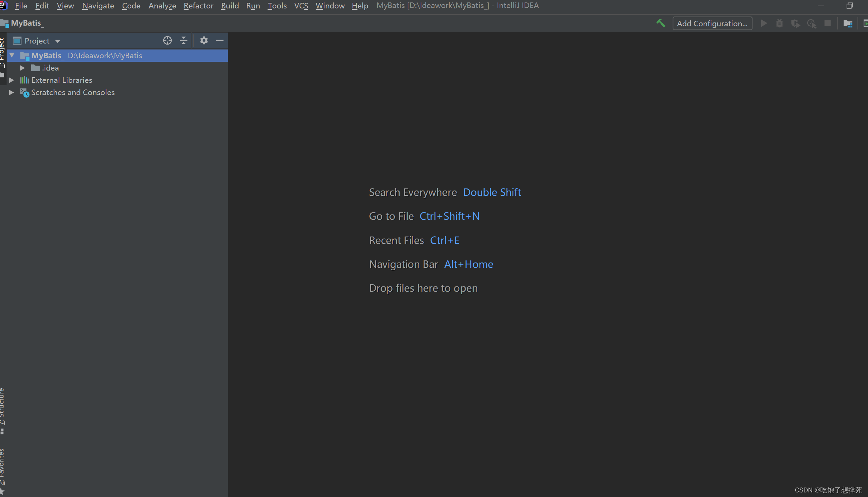Open the File menu
868x497 pixels.
point(21,6)
